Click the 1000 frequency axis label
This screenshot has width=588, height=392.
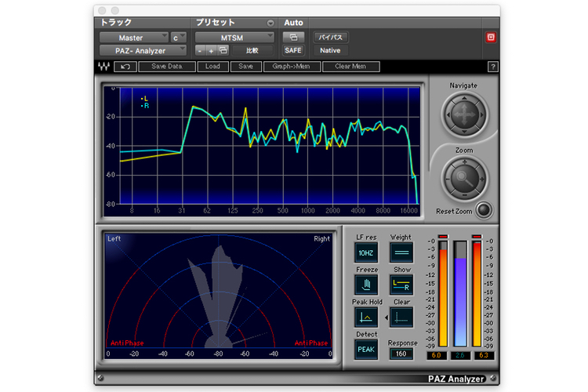click(x=307, y=210)
